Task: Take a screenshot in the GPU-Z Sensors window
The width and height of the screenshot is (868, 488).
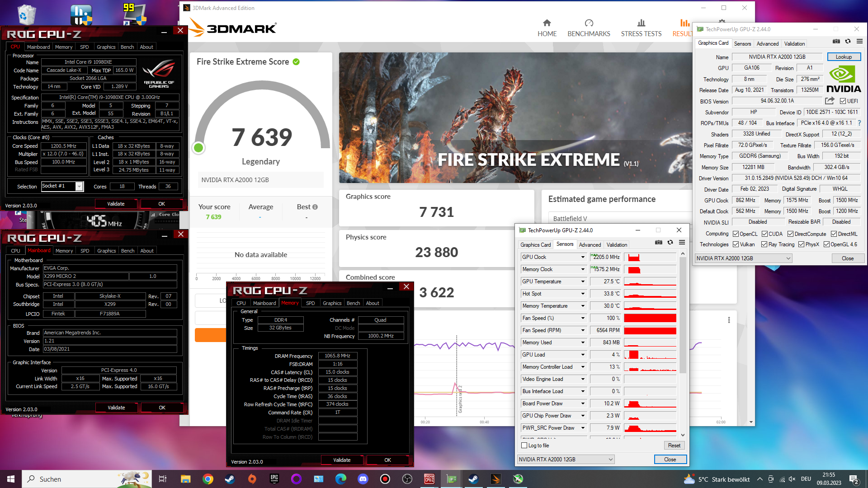Action: [659, 243]
